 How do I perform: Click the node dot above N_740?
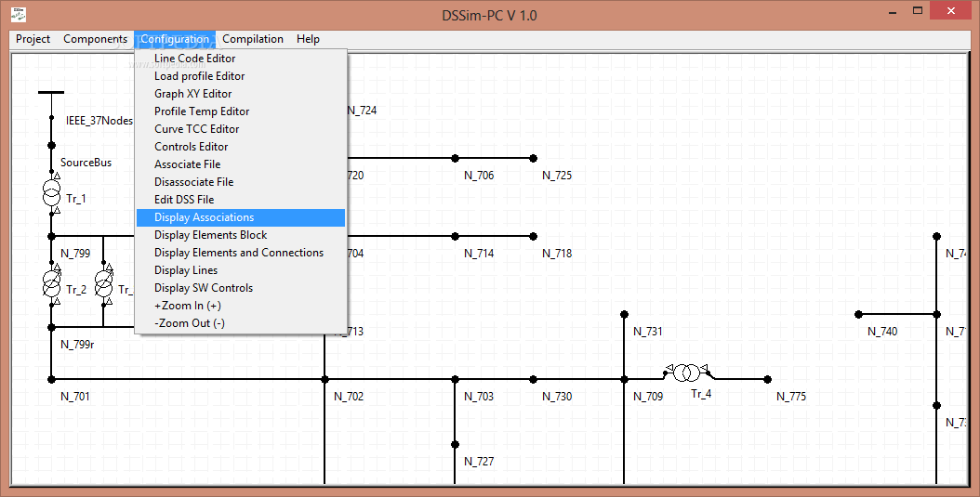pyautogui.click(x=858, y=314)
